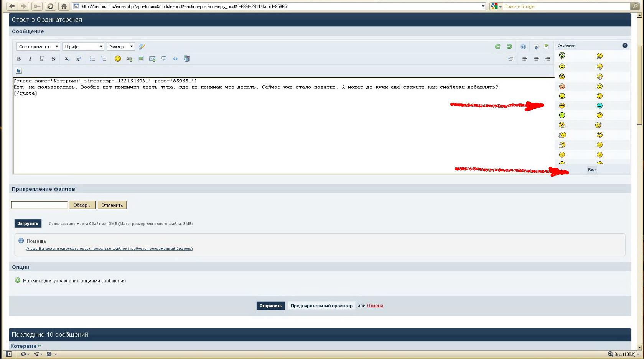This screenshot has width=644, height=359.
Task: Insert a code block with the code icon
Action: pos(175,59)
